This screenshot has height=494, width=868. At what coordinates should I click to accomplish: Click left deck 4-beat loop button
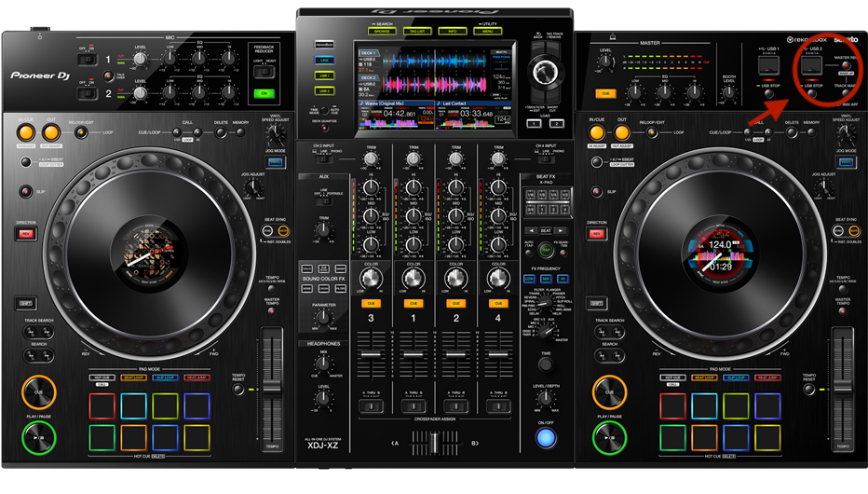pyautogui.click(x=25, y=161)
